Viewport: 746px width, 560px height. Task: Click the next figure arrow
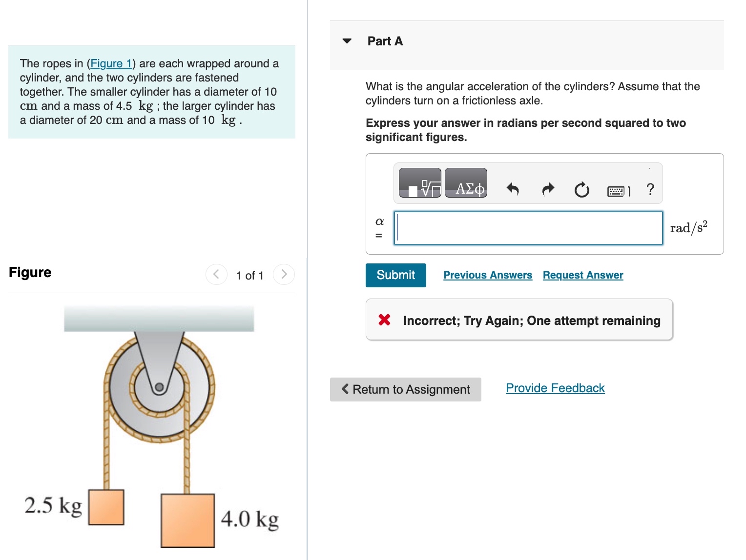click(x=284, y=274)
